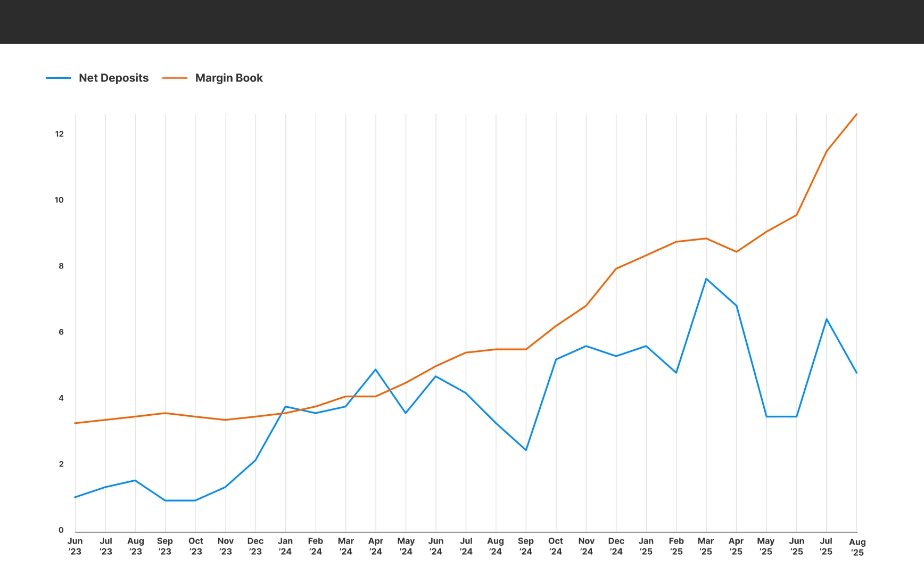Click the Margin Book point at Jul '25

pos(827,151)
